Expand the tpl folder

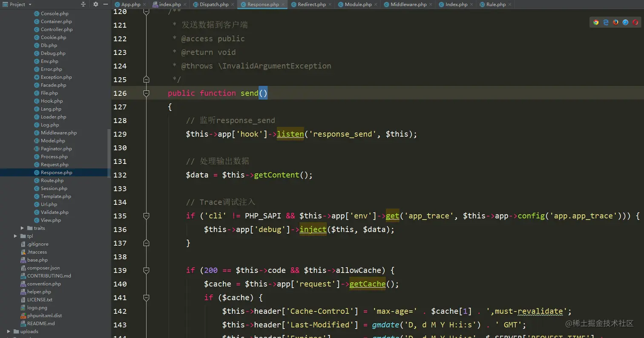click(16, 236)
